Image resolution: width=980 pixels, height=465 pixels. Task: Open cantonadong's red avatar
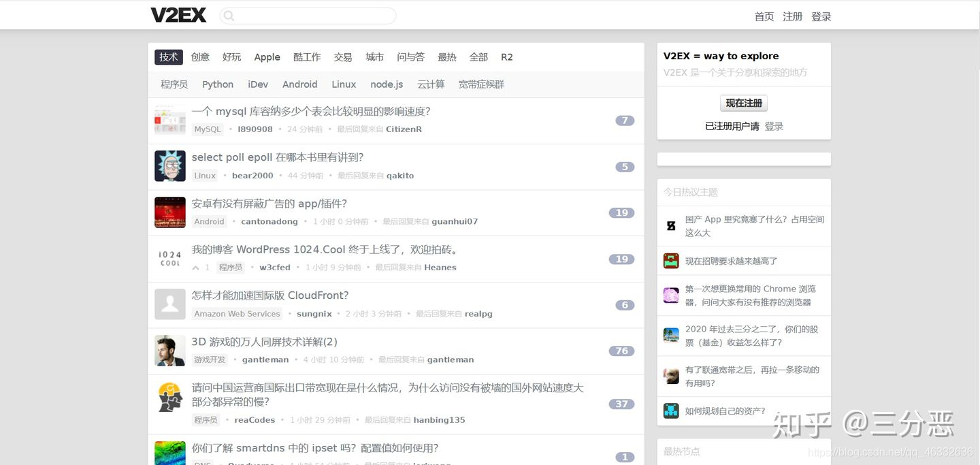169,212
